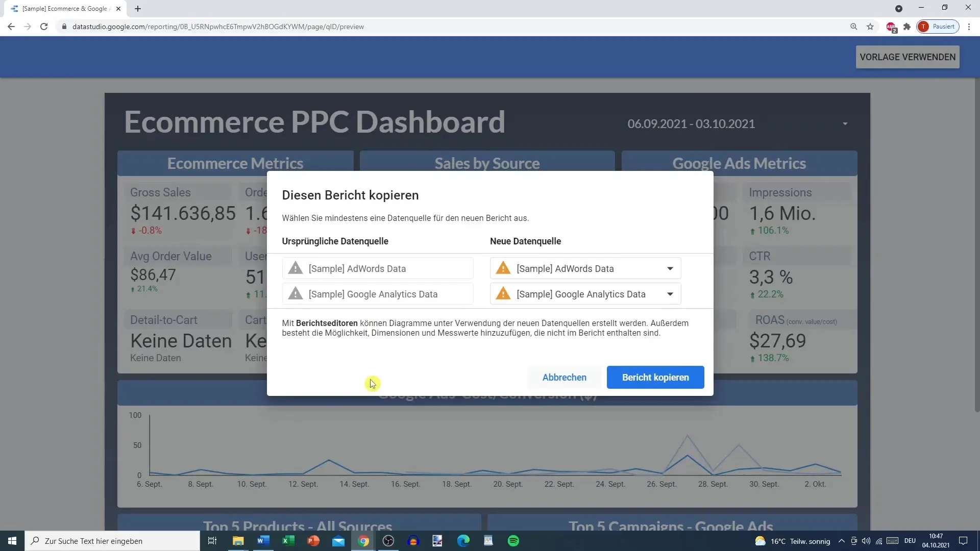Click the Windows search box

pyautogui.click(x=112, y=541)
